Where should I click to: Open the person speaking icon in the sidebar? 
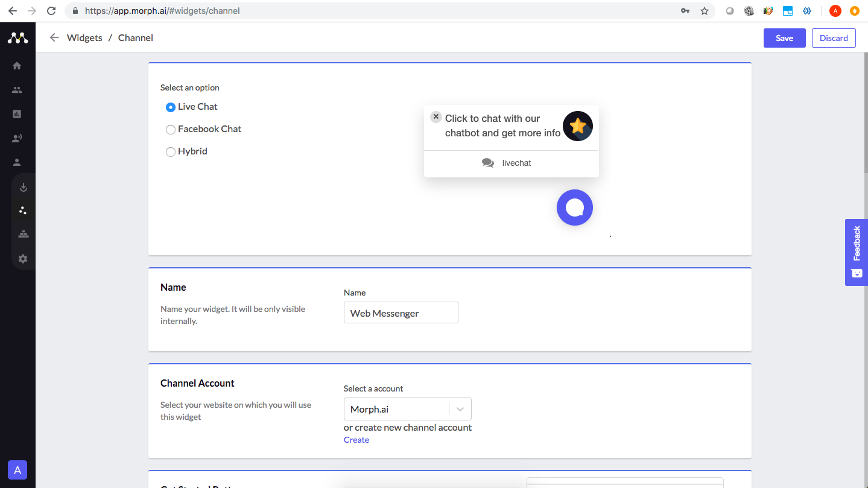coord(17,138)
